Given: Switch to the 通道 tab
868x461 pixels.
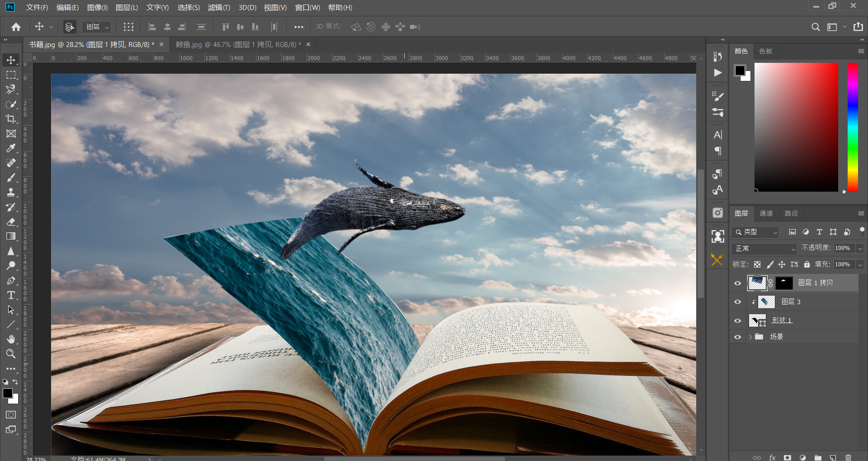Looking at the screenshot, I should pos(766,213).
